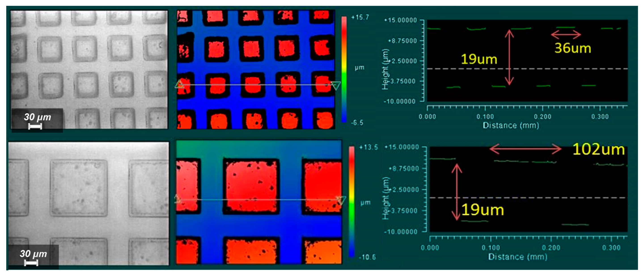
Task: Click the Distance (mm) axis label of bottom plot
Action: tap(517, 257)
